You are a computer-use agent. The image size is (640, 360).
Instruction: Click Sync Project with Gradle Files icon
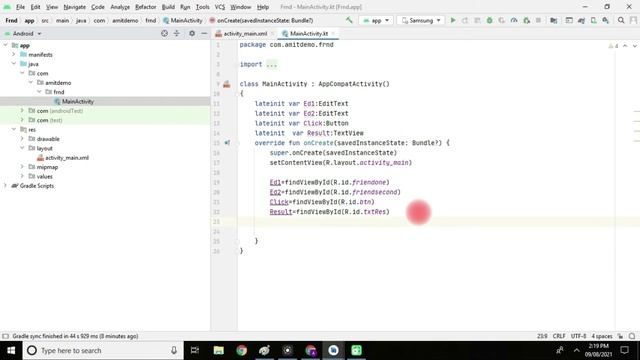(581, 20)
